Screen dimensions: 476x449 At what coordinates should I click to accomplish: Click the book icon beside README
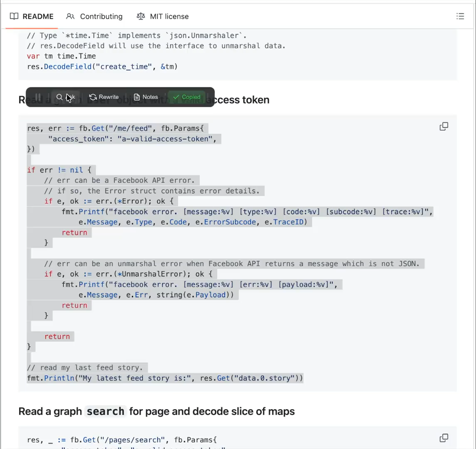coord(14,17)
